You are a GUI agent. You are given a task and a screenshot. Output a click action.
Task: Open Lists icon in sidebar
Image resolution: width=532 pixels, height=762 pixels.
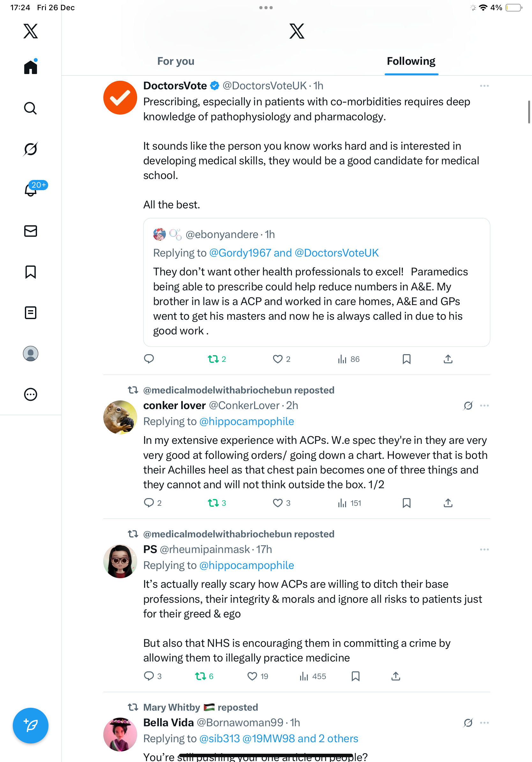(x=31, y=313)
